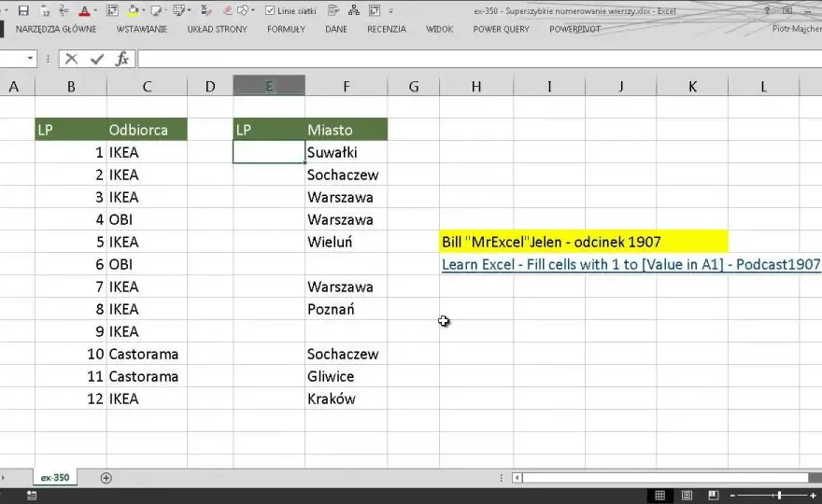Click the percent format painter icon
Screen dimensions: 822x504
click(x=206, y=10)
